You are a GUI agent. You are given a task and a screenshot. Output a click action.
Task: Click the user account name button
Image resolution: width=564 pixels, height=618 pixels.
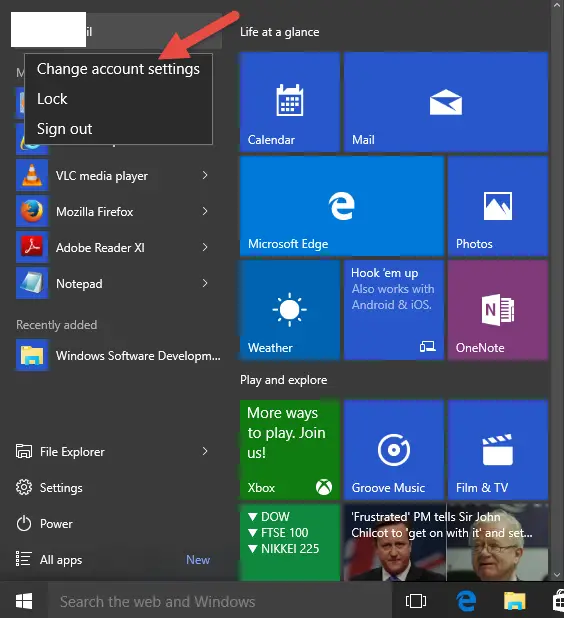click(116, 30)
